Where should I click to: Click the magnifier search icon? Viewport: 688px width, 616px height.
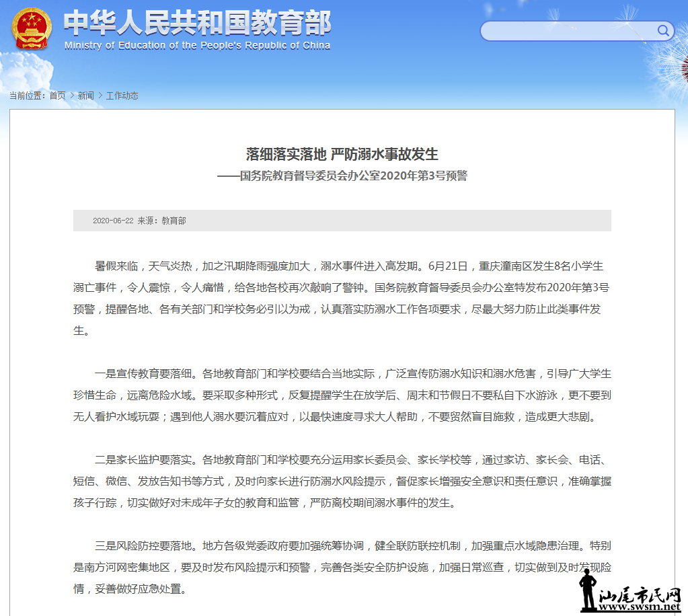click(x=663, y=31)
